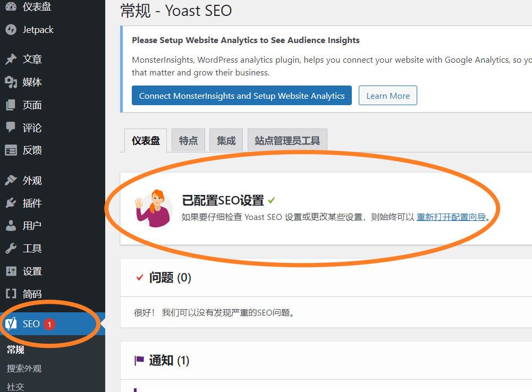Go to 插件 in the sidebar
Screen dimensions: 532x392
[53, 203]
